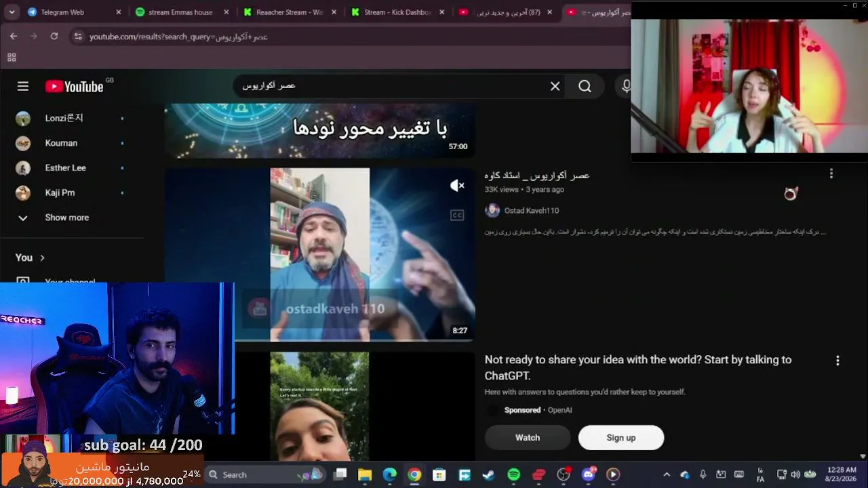The image size is (868, 488).
Task: Open Steam from taskbar
Action: [489, 474]
